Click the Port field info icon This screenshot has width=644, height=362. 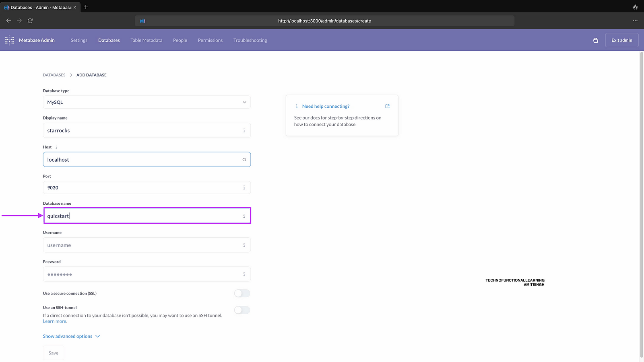244,188
